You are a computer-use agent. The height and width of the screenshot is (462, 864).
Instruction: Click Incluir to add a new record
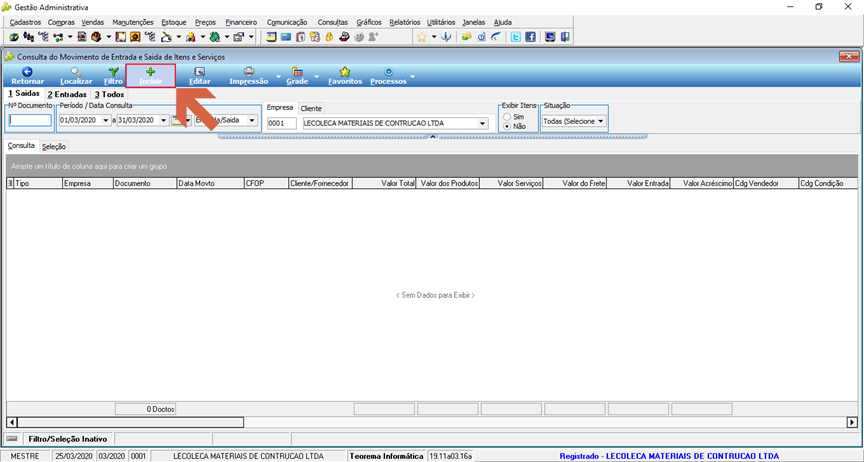click(x=150, y=76)
